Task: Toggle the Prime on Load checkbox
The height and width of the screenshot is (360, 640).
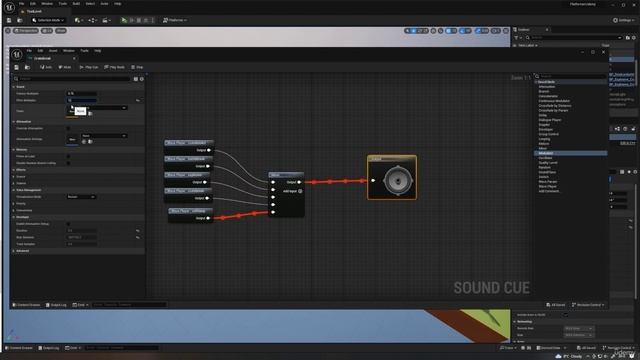Action: [x=68, y=156]
